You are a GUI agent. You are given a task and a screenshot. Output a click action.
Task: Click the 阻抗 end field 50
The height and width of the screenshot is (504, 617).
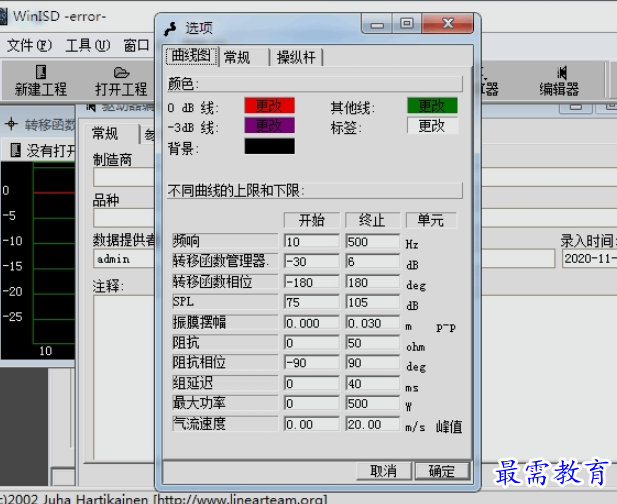click(x=372, y=342)
